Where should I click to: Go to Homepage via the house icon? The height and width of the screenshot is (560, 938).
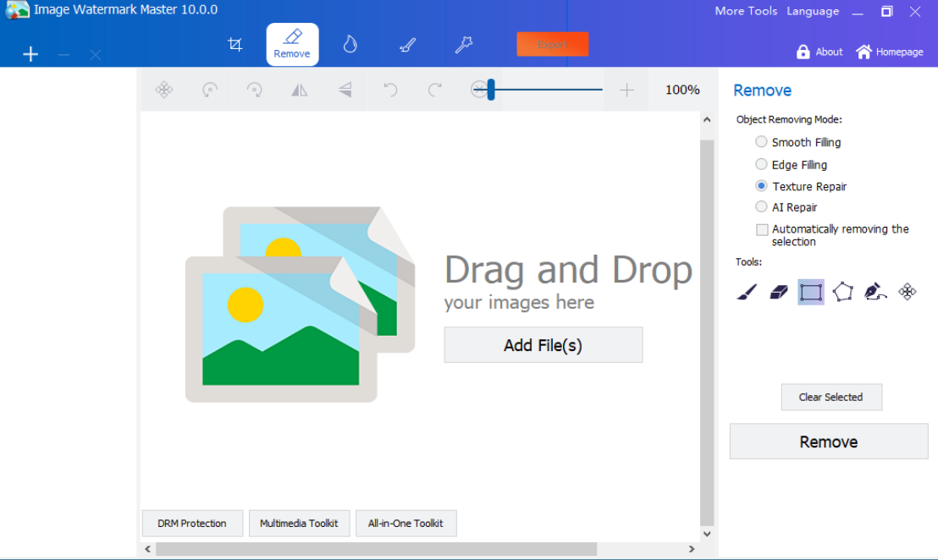click(x=864, y=52)
